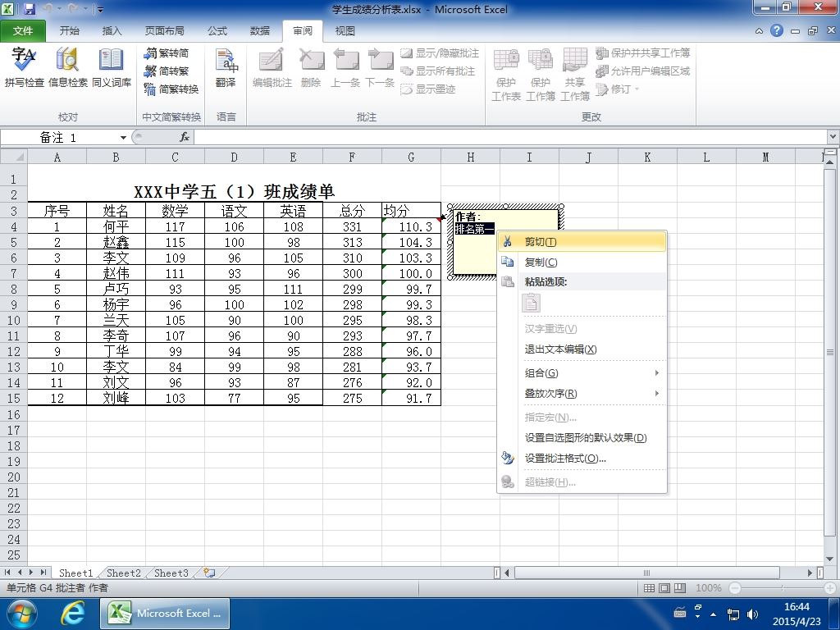Minimize the ribbon with the caret button
This screenshot has height=630, width=840.
tap(759, 31)
